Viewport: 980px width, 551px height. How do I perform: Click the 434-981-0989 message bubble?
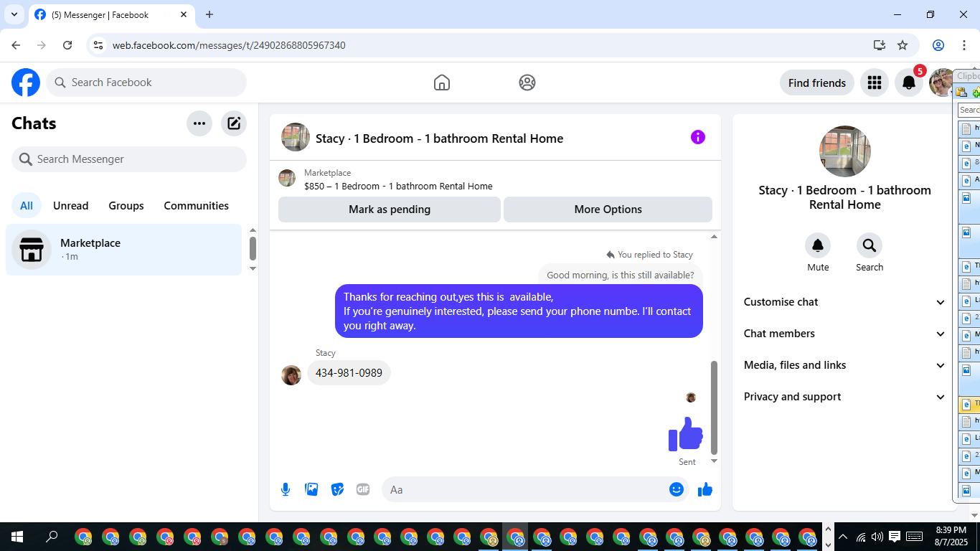point(349,373)
